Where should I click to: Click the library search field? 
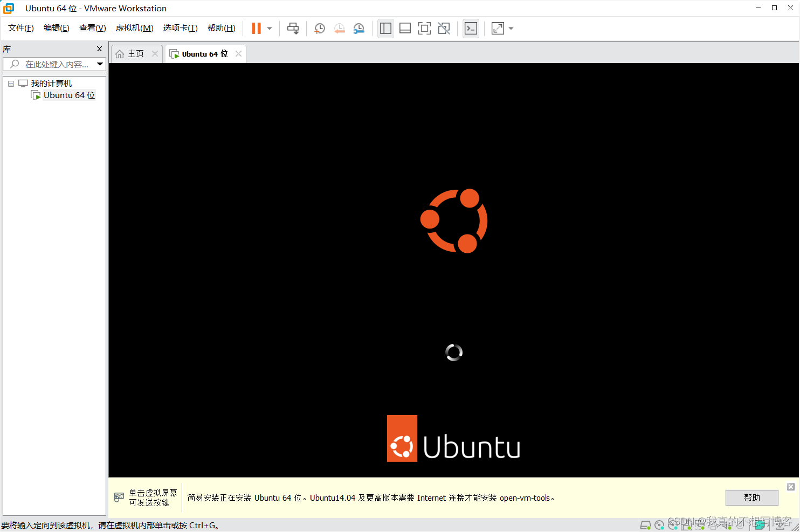tap(51, 64)
